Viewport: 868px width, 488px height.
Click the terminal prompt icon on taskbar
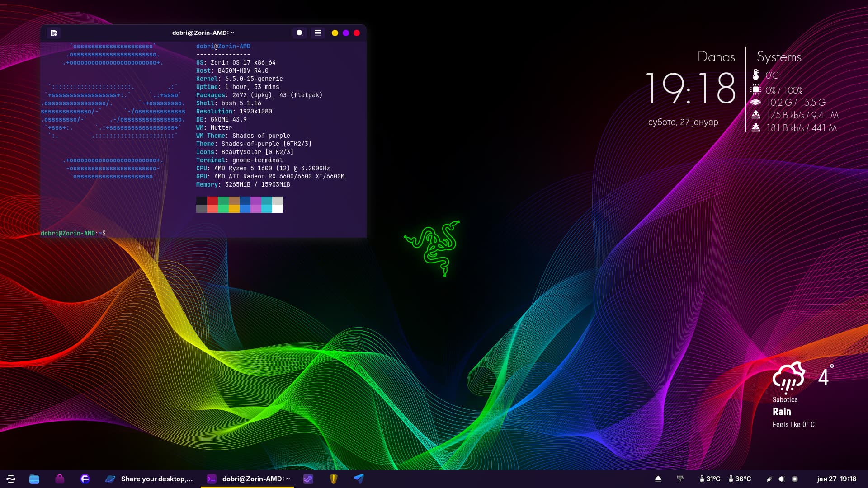pyautogui.click(x=211, y=479)
